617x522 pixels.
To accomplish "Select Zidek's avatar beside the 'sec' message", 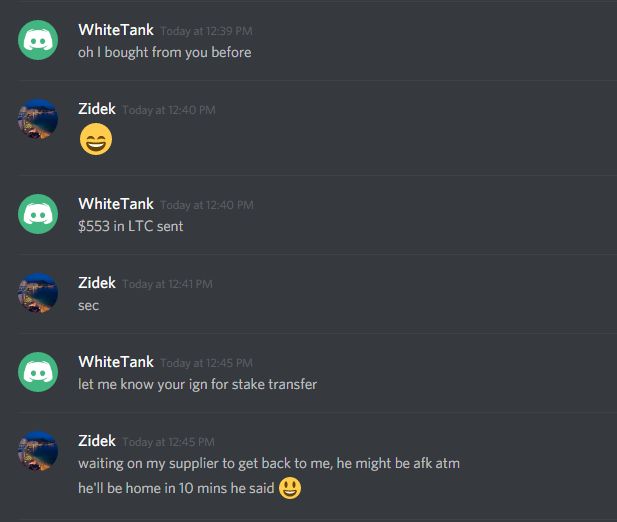I will point(38,293).
